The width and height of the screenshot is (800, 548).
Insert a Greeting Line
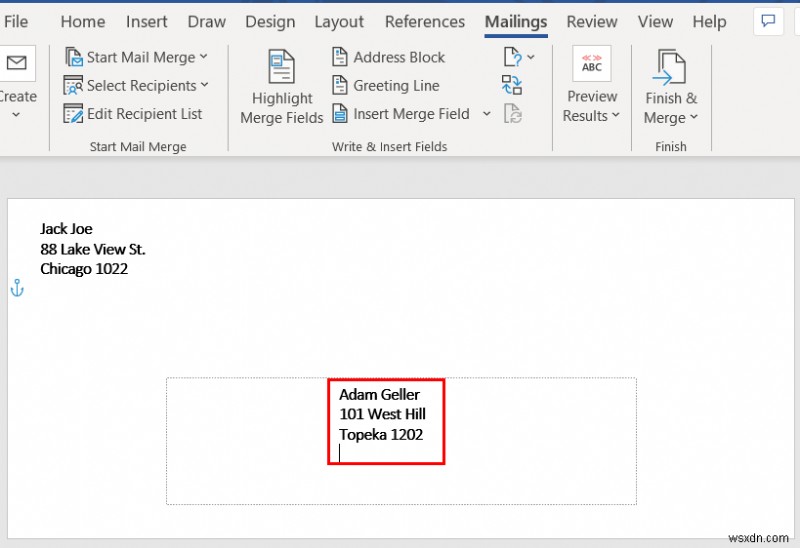(386, 85)
